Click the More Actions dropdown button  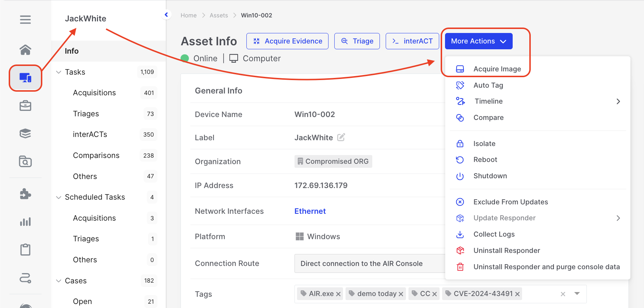click(478, 41)
